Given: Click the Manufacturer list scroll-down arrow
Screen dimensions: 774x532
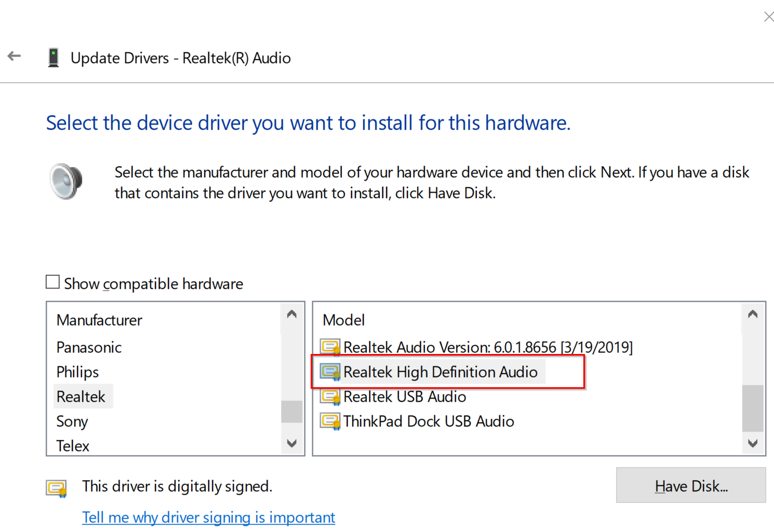Looking at the screenshot, I should pyautogui.click(x=291, y=443).
